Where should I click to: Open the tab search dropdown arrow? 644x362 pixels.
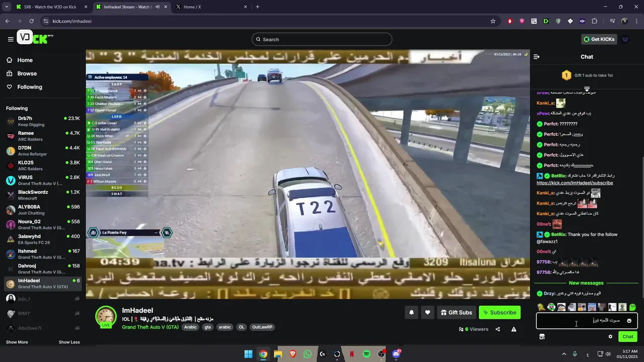[7, 7]
